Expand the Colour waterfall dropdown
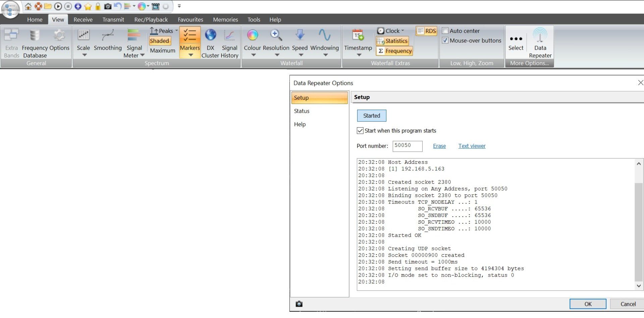644x318 pixels. coord(253,55)
